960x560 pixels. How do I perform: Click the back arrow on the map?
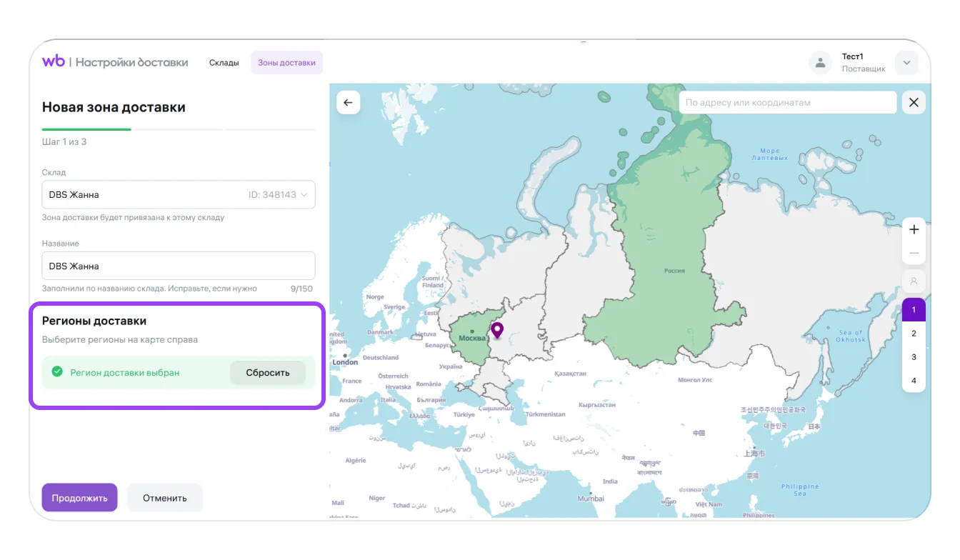pyautogui.click(x=348, y=103)
